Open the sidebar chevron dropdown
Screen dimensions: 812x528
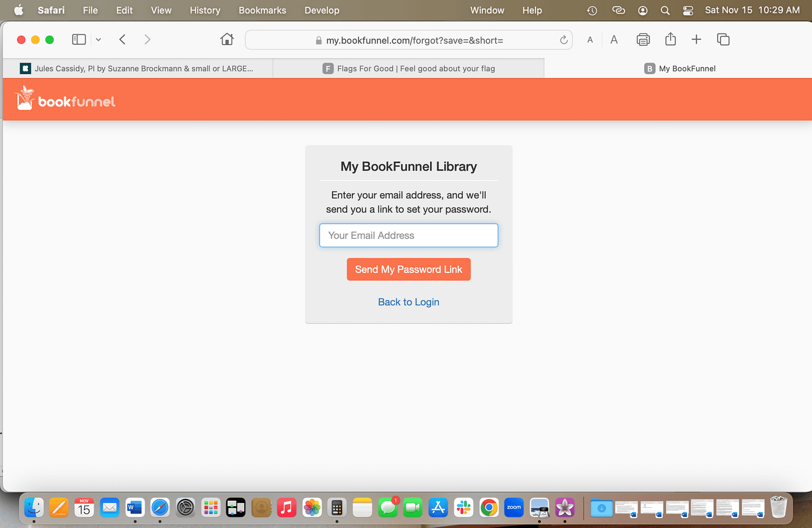coord(98,39)
